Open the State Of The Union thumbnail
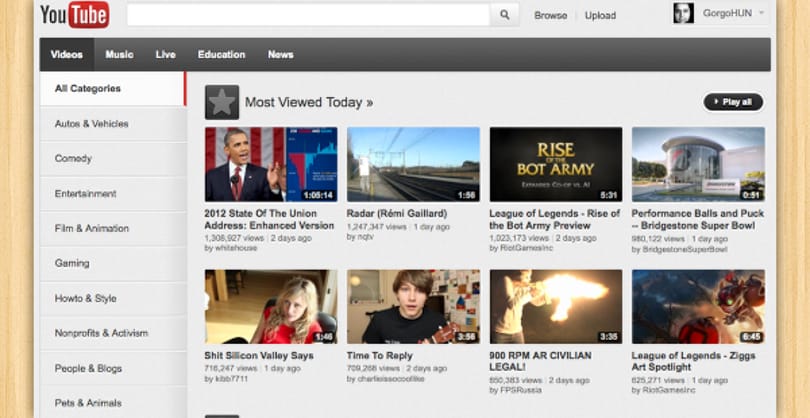 point(271,164)
